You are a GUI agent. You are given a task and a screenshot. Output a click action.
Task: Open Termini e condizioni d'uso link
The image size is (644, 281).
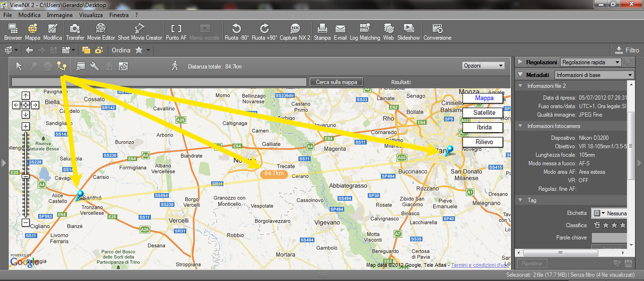[x=480, y=265]
